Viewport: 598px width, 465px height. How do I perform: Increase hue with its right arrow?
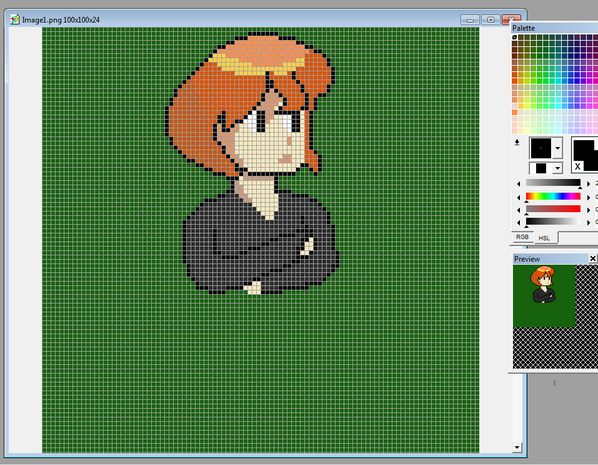coord(588,197)
